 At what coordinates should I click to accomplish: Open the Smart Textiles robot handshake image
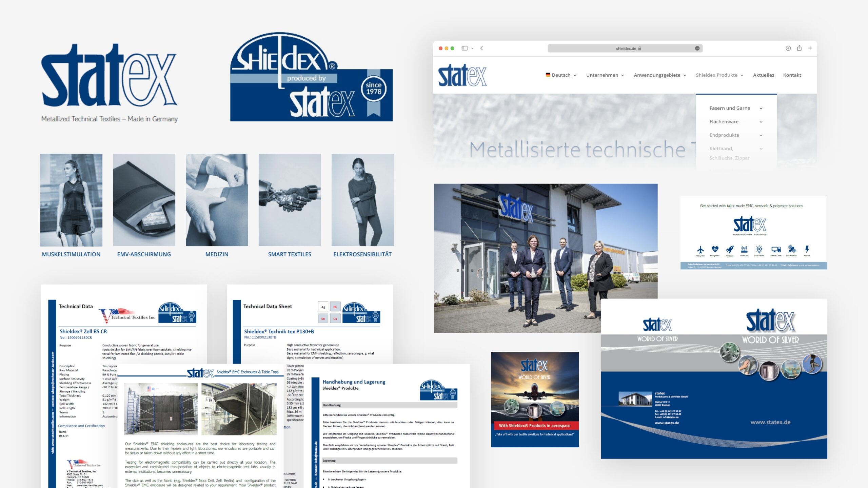(x=290, y=200)
